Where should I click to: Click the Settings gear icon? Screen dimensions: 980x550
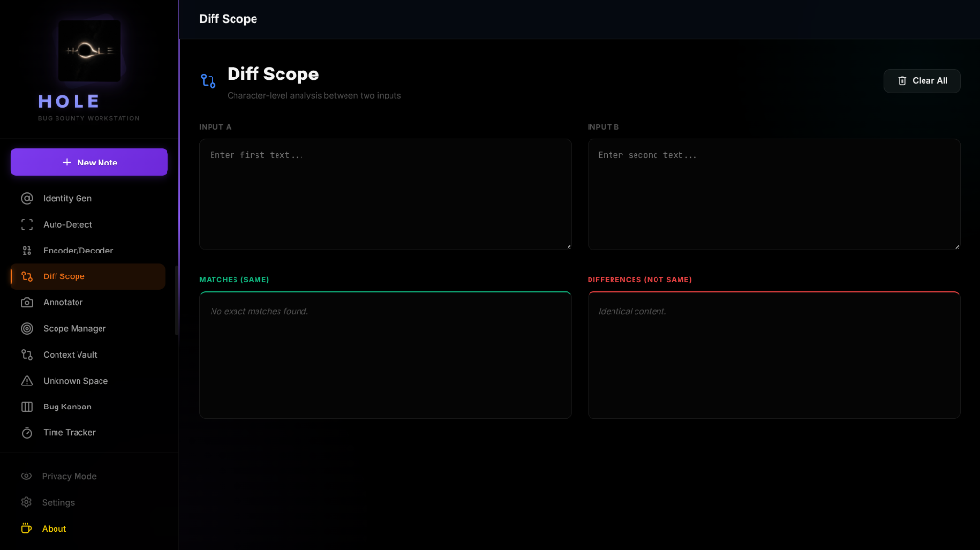pos(26,502)
